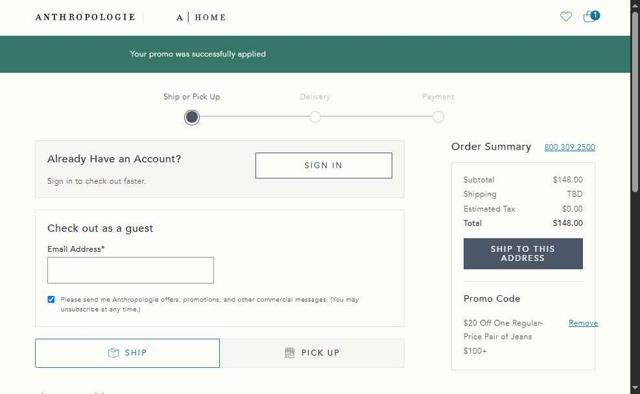Open the shopping bag icon
Image resolution: width=640 pixels, height=394 pixels.
591,16
